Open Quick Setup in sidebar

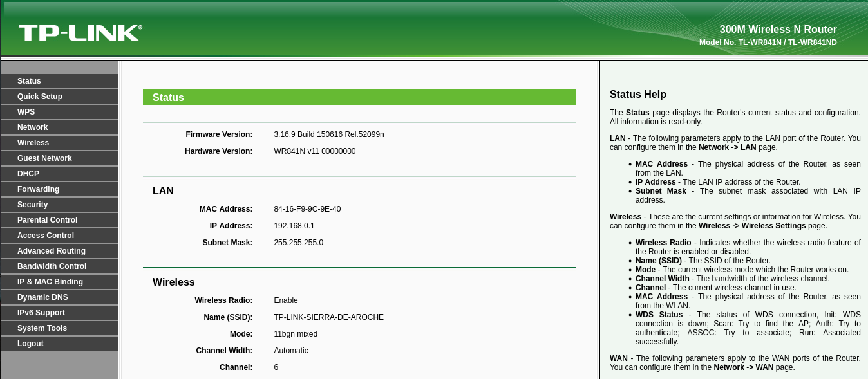pos(60,97)
